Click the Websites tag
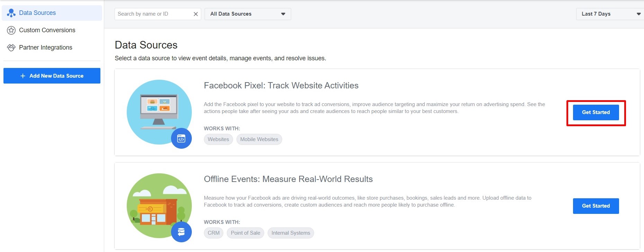Screen dimensions: 644x252 pos(218,139)
